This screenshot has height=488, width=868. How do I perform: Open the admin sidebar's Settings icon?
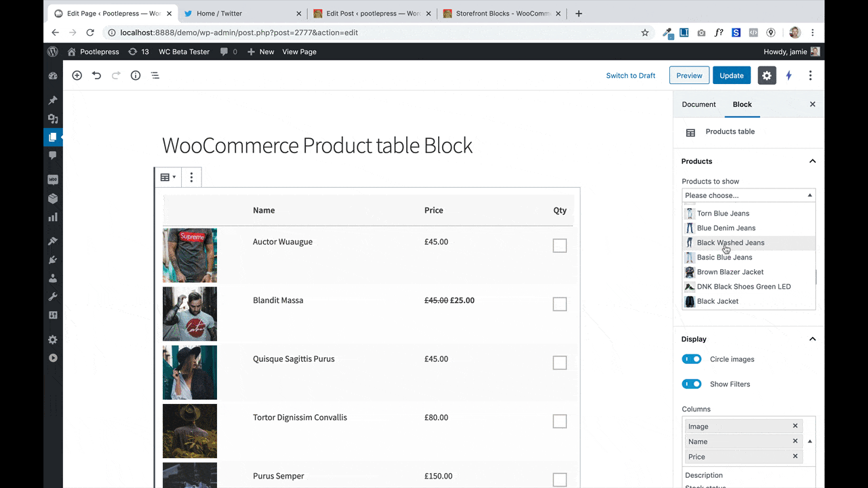[53, 340]
